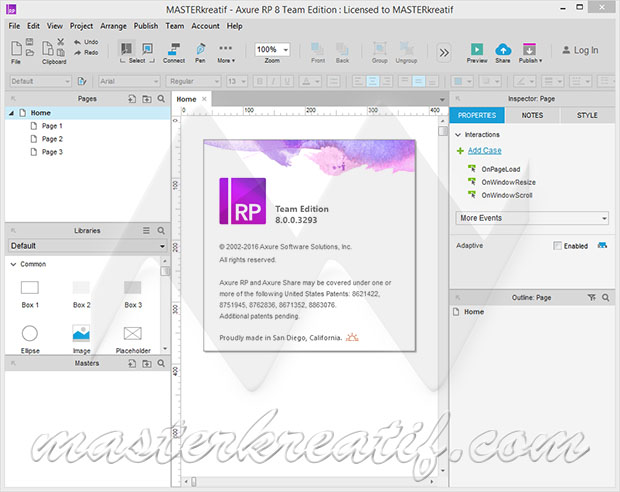The width and height of the screenshot is (620, 492).
Task: Open the Arial font family dropdown
Action: point(129,81)
